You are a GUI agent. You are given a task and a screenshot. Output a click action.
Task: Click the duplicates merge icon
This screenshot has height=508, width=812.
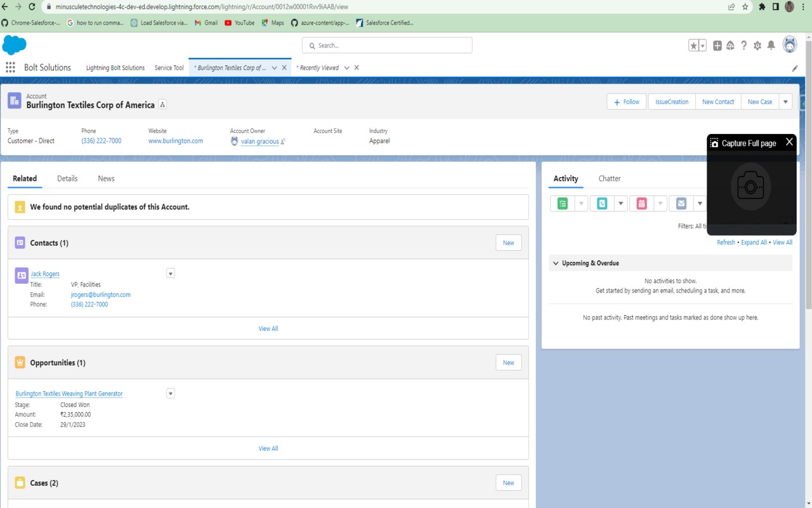click(20, 207)
